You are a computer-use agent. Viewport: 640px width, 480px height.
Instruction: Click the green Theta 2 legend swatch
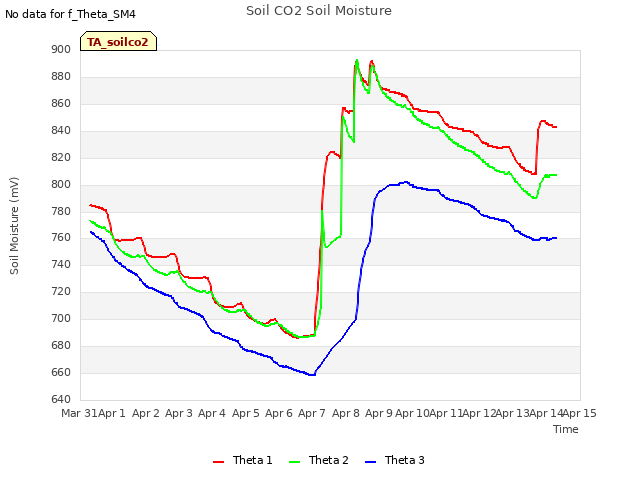295,462
